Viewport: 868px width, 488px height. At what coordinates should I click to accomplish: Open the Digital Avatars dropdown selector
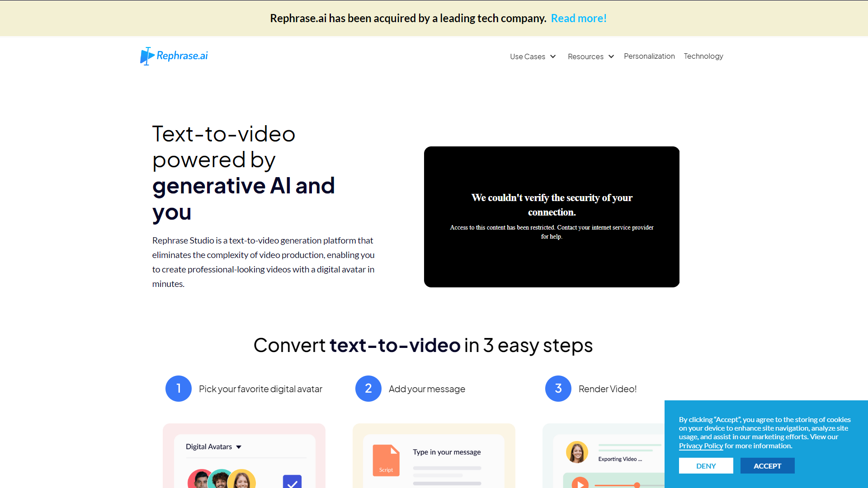pyautogui.click(x=213, y=446)
